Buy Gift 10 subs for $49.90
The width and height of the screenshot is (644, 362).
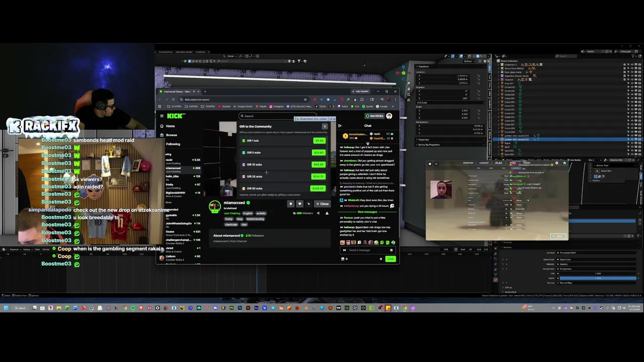(318, 164)
